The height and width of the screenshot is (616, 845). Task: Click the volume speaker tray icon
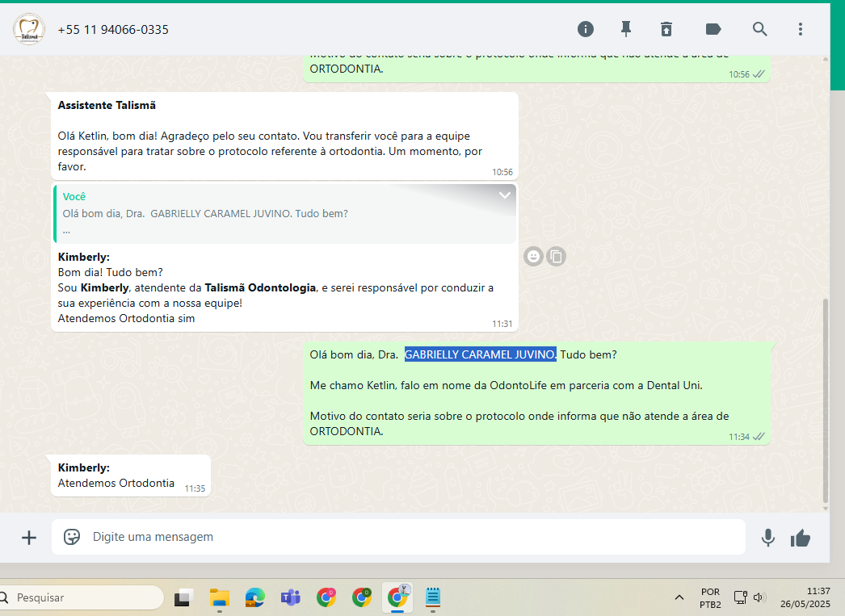[x=759, y=597]
